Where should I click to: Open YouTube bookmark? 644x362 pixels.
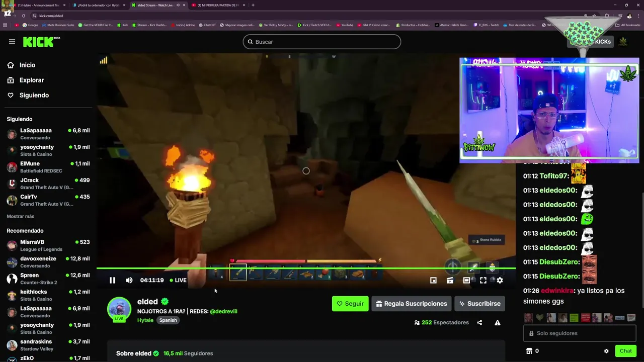pos(345,25)
